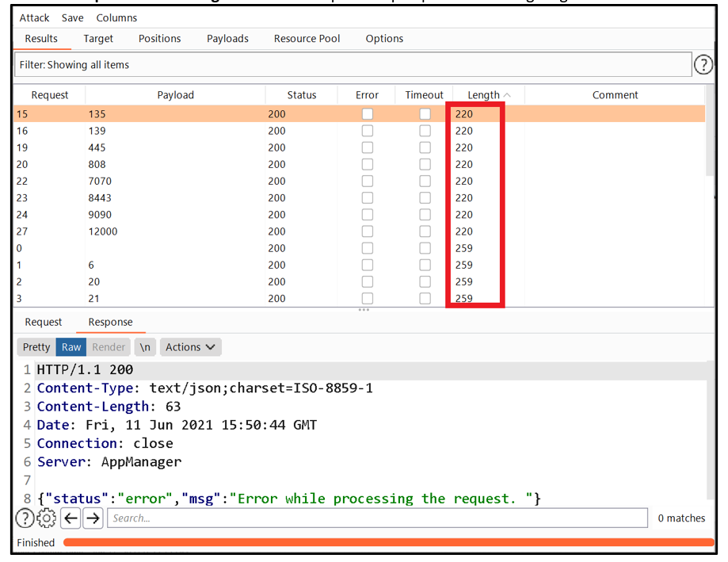The height and width of the screenshot is (562, 728).
Task: Switch to the Resource Pool tab
Action: [307, 39]
